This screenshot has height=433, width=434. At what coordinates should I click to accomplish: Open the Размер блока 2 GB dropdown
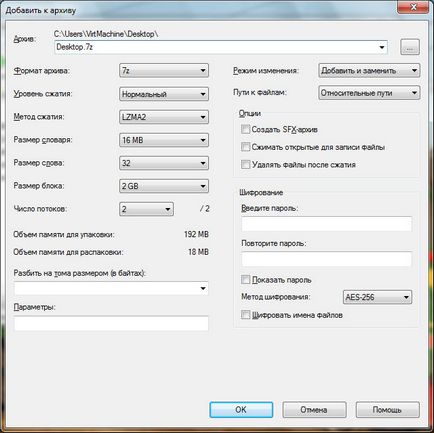(164, 186)
